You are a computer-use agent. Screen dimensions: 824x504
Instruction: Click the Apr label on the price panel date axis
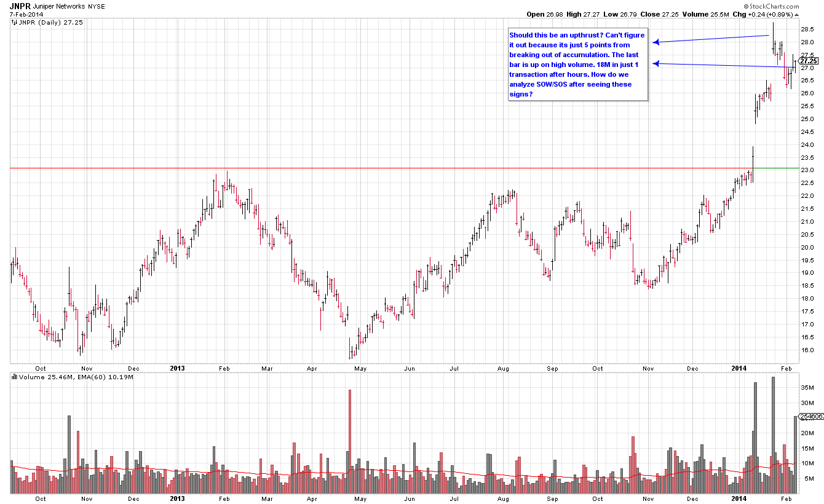[x=312, y=369]
